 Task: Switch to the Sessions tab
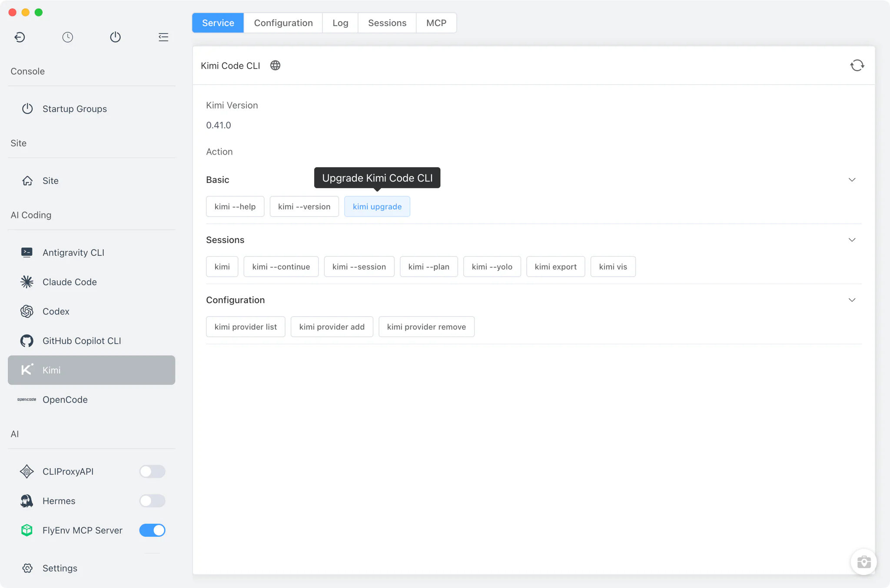tap(387, 23)
